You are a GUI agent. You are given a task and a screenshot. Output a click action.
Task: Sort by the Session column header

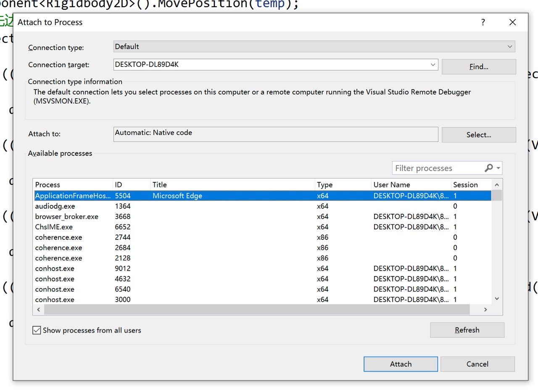(x=470, y=184)
